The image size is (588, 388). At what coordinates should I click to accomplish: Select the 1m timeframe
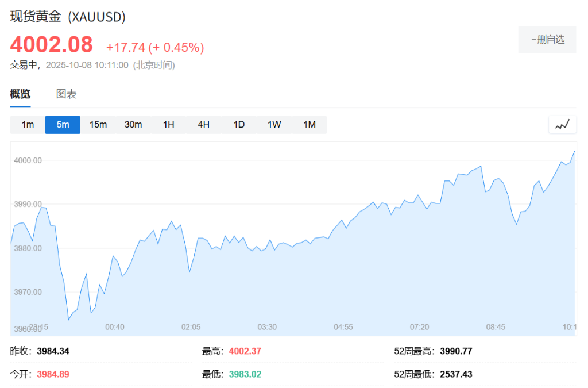coord(28,125)
